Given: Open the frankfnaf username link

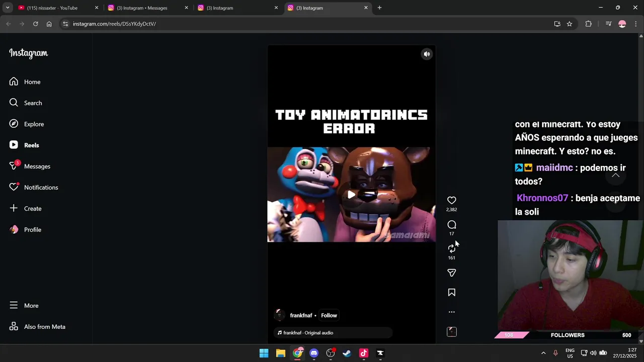Looking at the screenshot, I should [x=301, y=316].
